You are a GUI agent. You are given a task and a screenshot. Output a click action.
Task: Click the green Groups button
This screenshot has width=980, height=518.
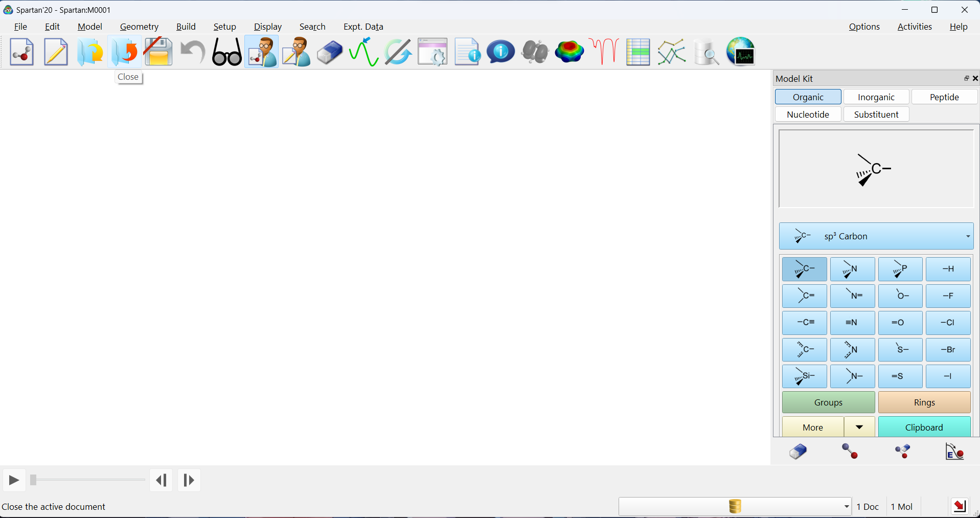tap(828, 402)
